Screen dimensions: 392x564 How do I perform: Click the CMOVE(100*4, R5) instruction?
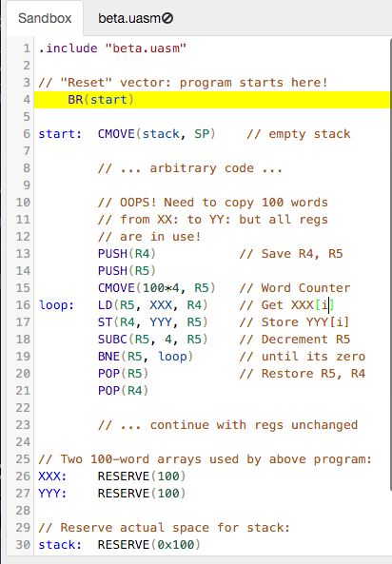point(157,288)
